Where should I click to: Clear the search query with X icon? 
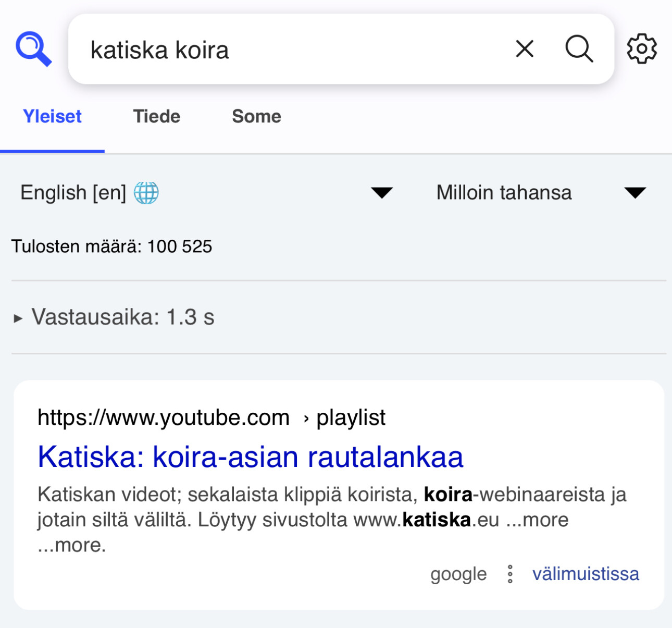[x=525, y=49]
